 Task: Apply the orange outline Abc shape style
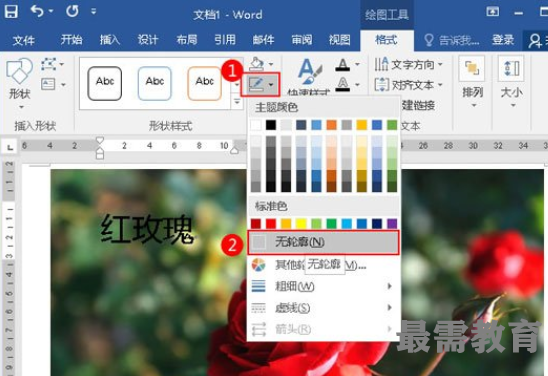click(x=204, y=84)
